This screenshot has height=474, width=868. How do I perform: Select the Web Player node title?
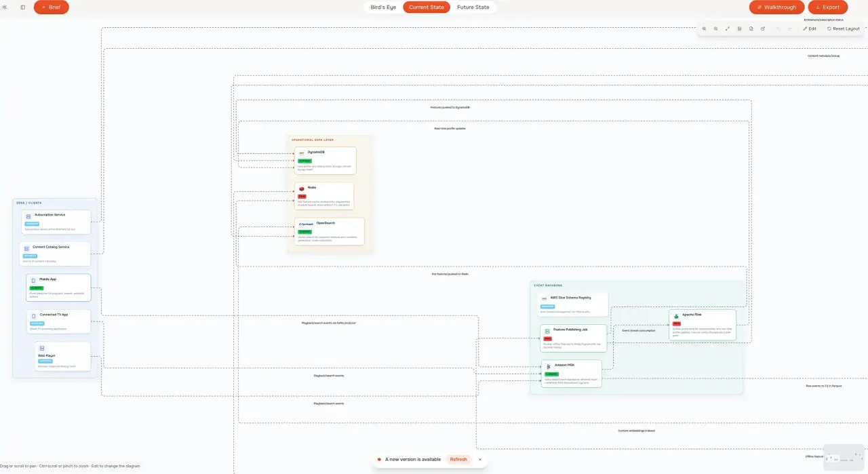point(47,355)
